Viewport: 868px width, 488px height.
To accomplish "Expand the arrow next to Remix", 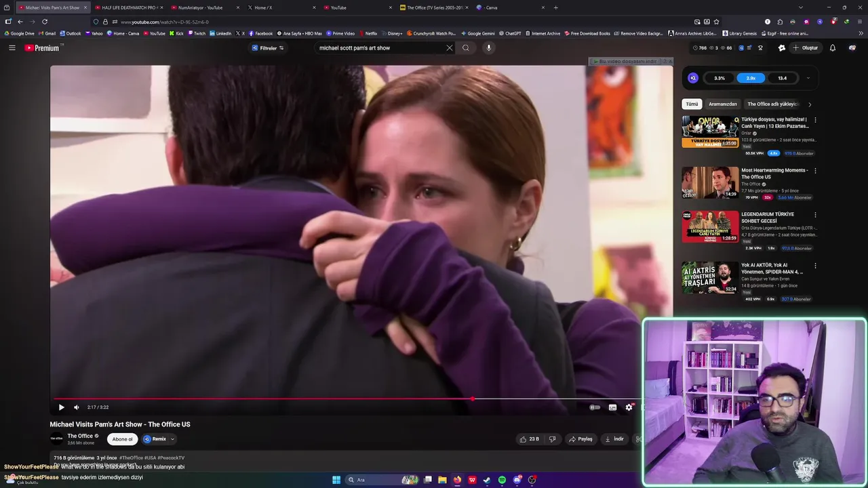I will click(x=172, y=439).
